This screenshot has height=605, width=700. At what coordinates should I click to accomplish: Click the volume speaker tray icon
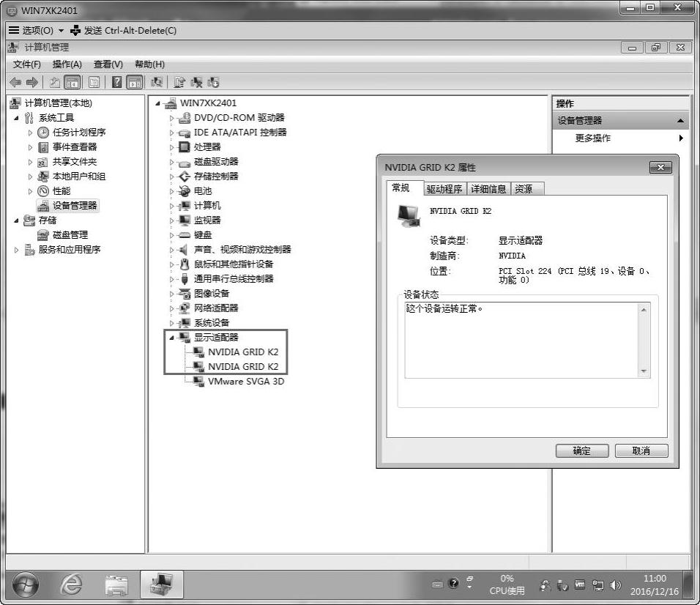(615, 585)
